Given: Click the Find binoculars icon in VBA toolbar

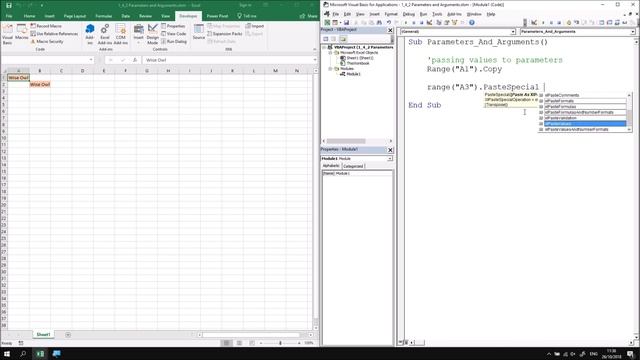Looking at the screenshot, I should (x=379, y=23).
